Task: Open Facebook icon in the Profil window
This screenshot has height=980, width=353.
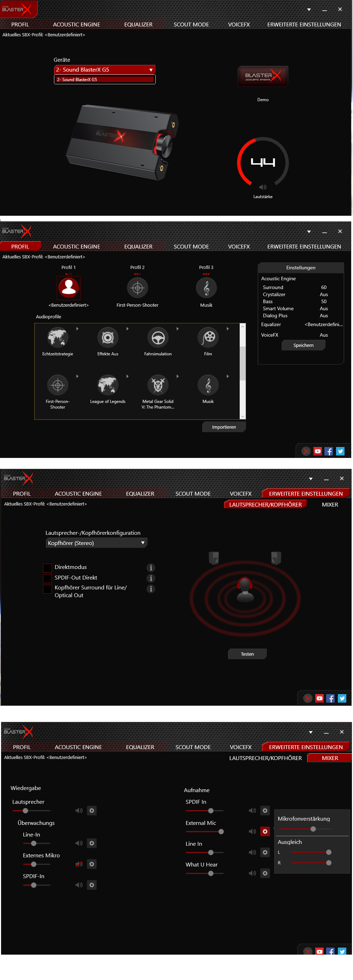Action: [x=329, y=451]
